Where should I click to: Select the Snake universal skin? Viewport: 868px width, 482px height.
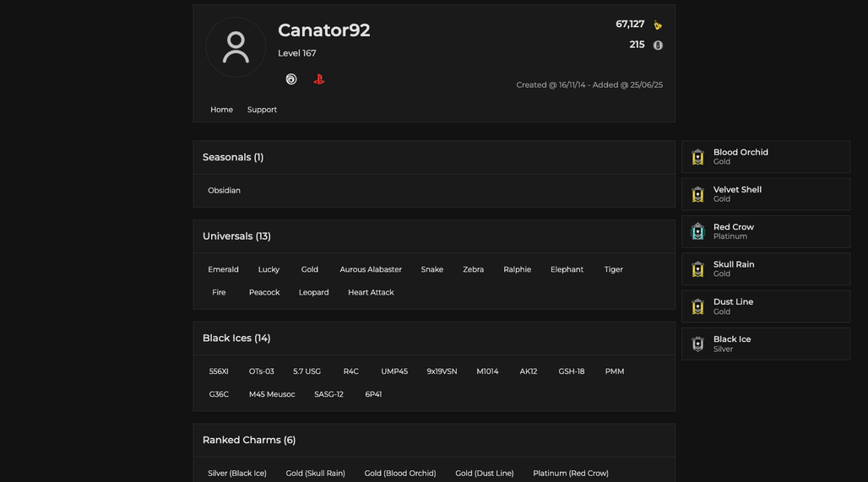(431, 269)
